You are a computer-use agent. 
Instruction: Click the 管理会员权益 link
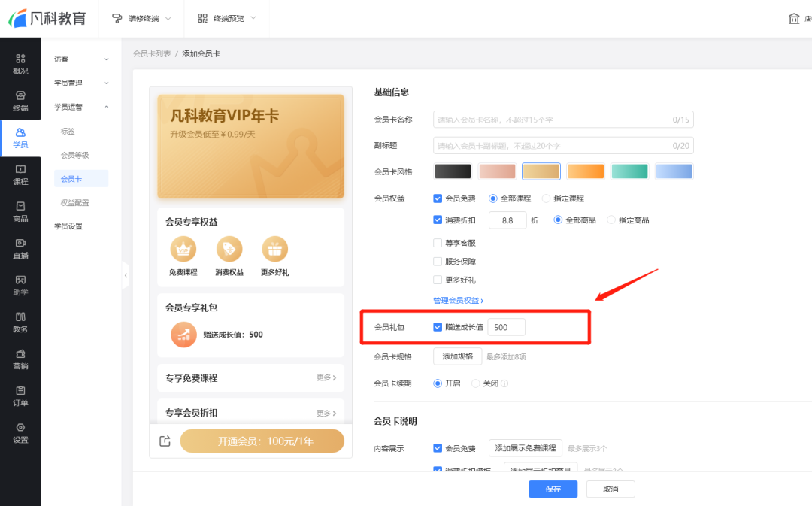[459, 301]
